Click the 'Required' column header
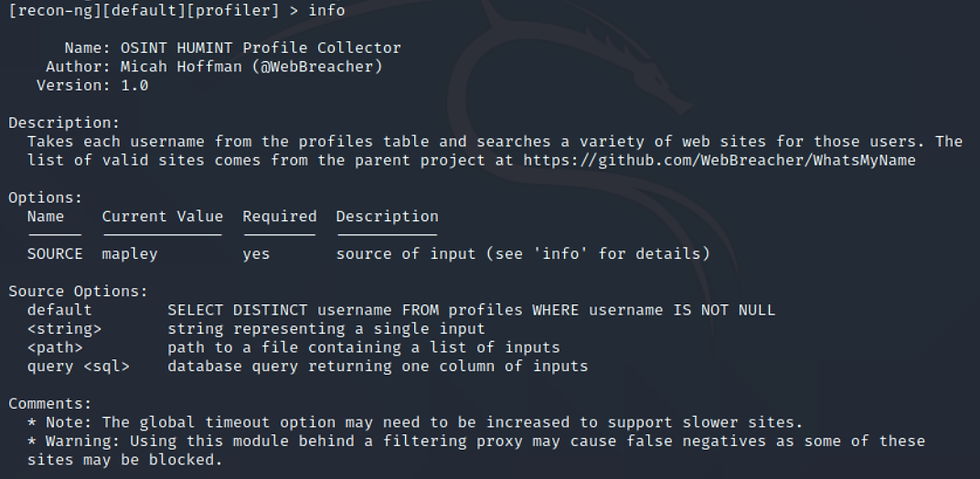The width and height of the screenshot is (980, 479). [279, 216]
